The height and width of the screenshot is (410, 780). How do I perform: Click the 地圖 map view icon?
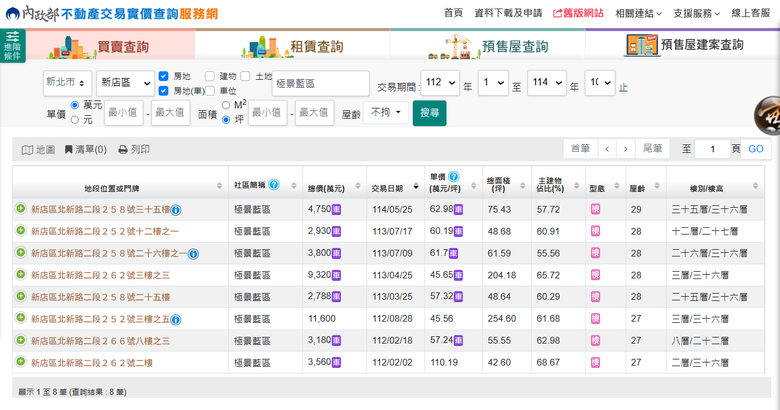(x=28, y=150)
